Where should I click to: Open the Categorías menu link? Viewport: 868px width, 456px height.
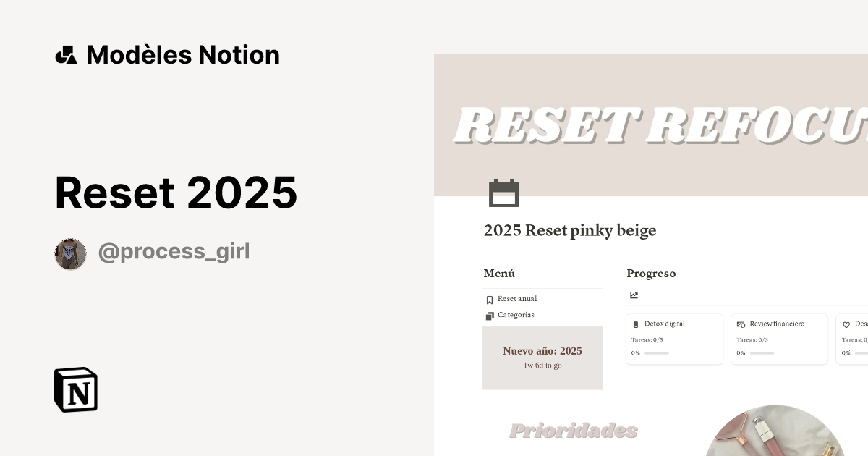(516, 315)
